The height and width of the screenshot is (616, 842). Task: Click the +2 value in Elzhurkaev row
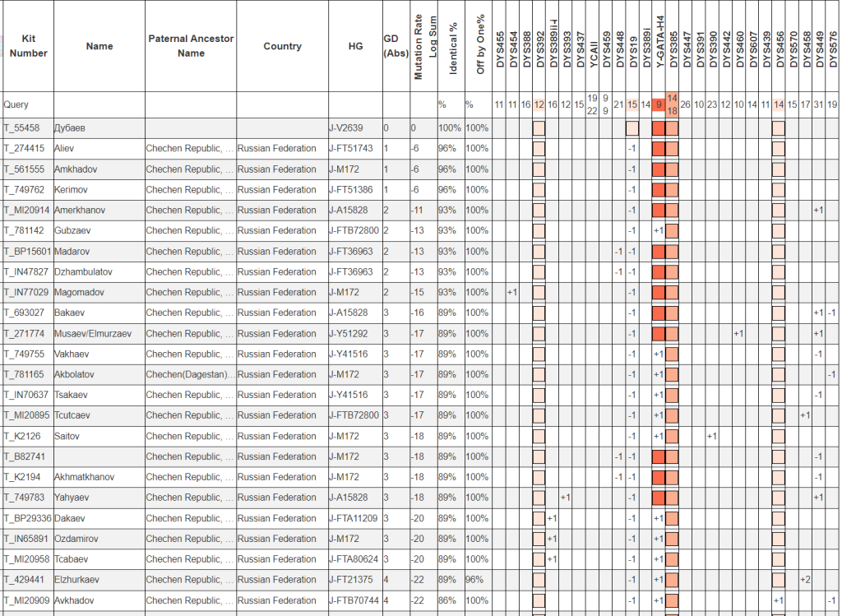[806, 580]
